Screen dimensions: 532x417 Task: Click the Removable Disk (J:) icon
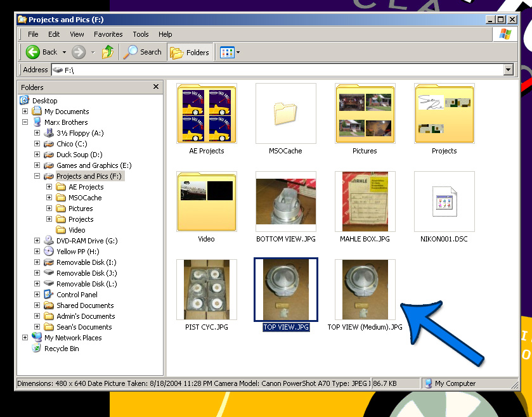(49, 273)
